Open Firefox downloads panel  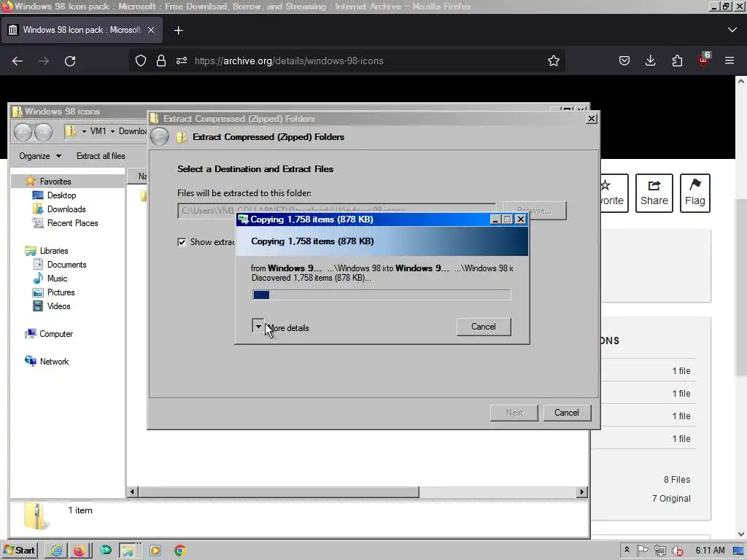[650, 61]
